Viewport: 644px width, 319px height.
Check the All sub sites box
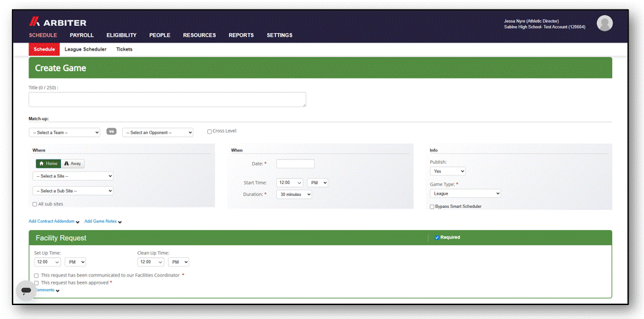(35, 204)
